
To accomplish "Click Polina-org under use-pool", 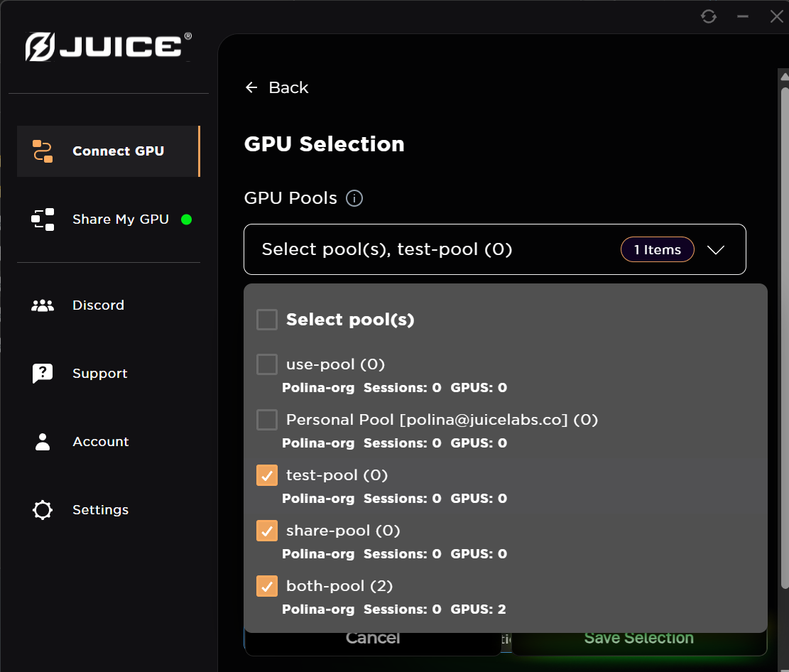I will tap(318, 388).
